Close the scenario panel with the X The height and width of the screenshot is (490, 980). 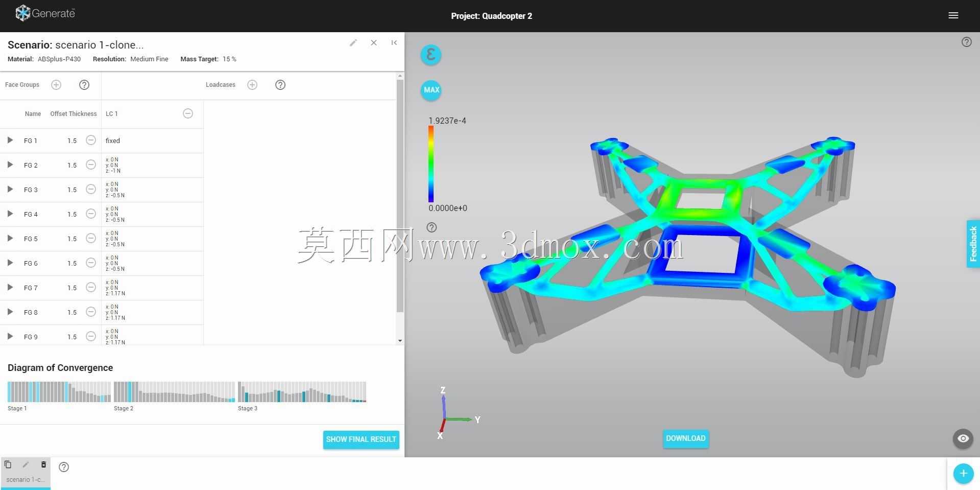tap(374, 43)
